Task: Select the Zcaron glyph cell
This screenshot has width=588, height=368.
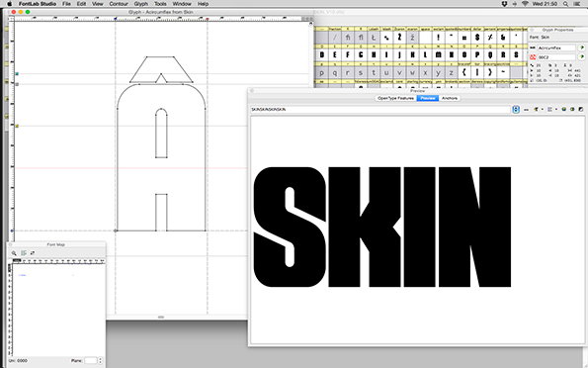Action: click(x=399, y=38)
